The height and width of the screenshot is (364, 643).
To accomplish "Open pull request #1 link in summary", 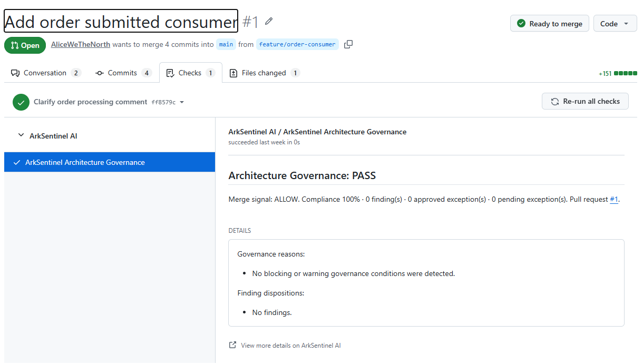I will 613,200.
